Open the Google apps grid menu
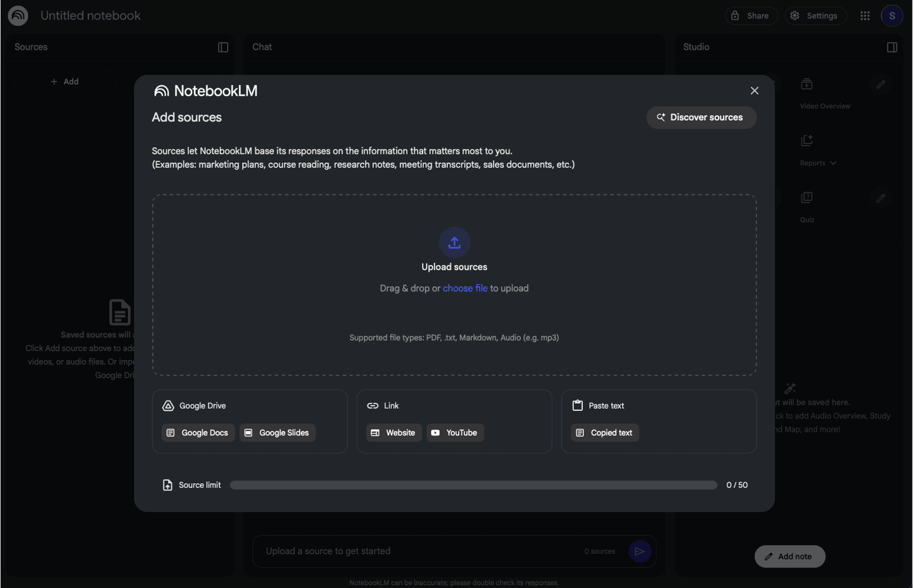The height and width of the screenshot is (588, 913). [x=865, y=16]
